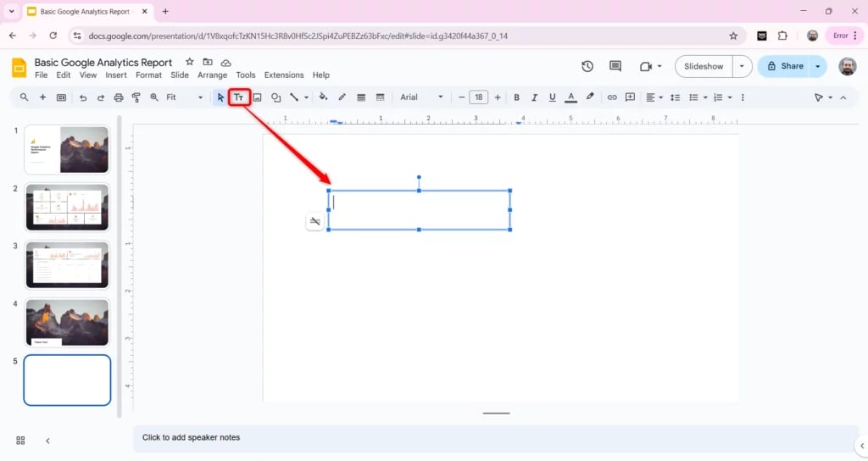The image size is (868, 461).
Task: Decrease font size with minus button
Action: pos(461,97)
